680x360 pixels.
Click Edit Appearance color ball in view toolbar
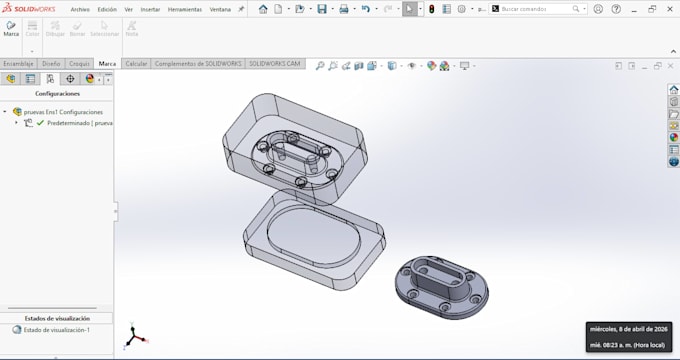pos(431,65)
